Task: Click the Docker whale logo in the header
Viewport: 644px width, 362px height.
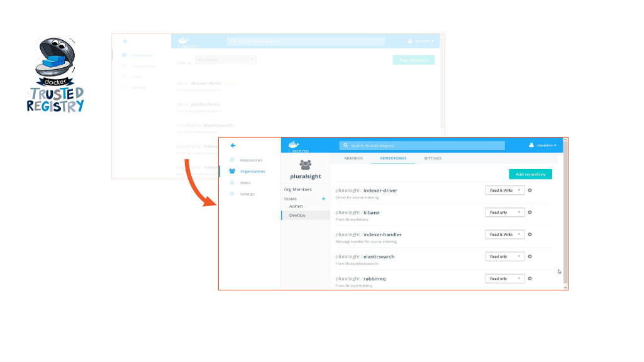Action: (294, 145)
